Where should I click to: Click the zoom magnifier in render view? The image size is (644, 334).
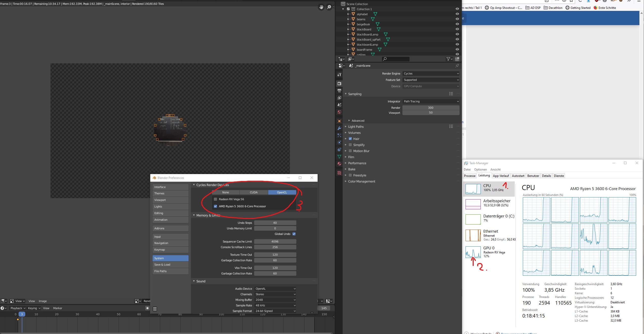[329, 7]
